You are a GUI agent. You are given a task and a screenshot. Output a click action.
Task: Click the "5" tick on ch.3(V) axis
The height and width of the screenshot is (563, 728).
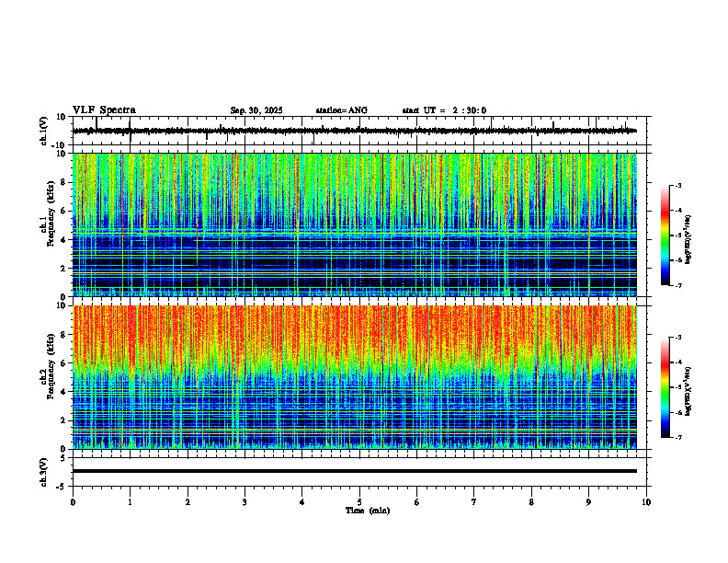tap(64, 458)
